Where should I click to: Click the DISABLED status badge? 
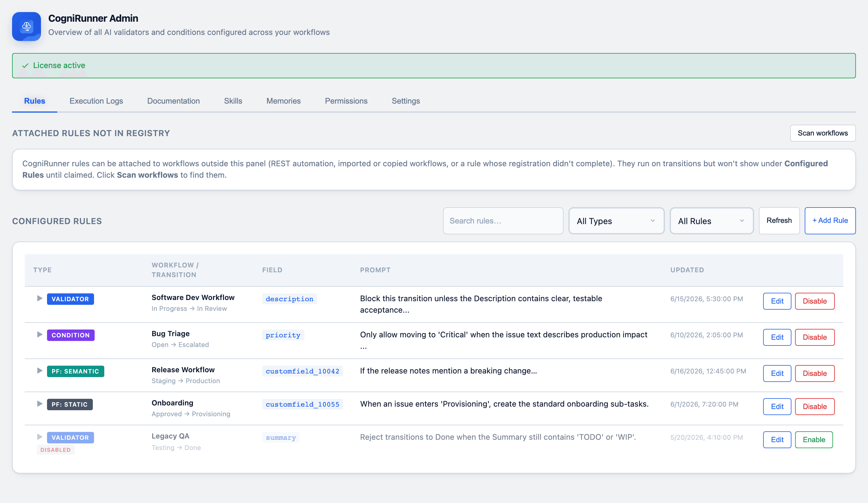click(x=55, y=450)
